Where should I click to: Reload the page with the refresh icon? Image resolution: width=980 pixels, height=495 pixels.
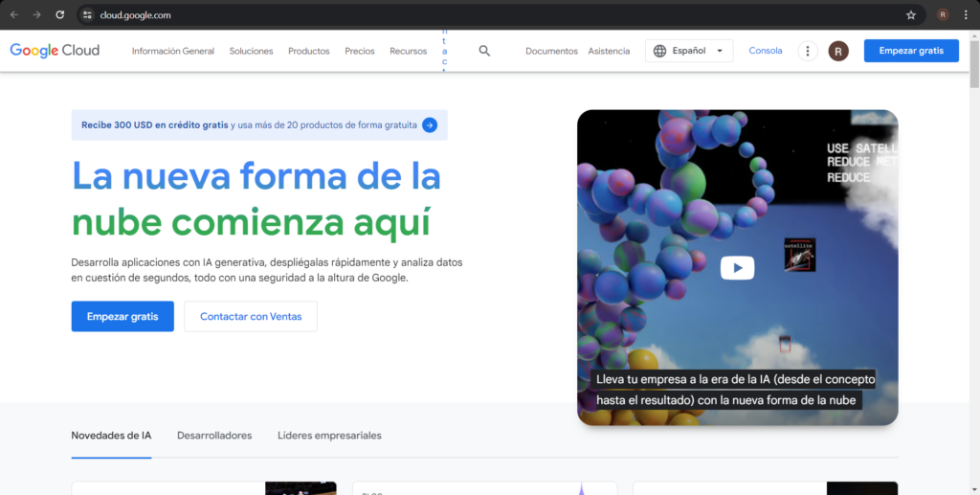click(x=60, y=15)
